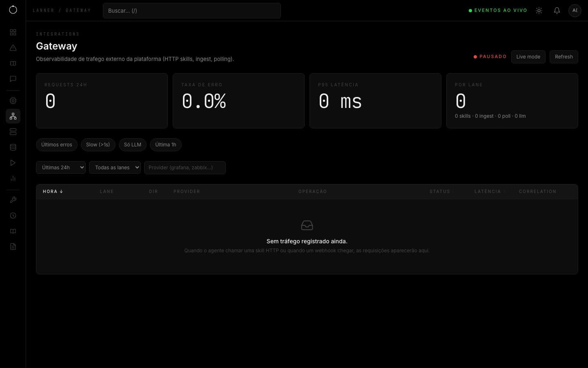Click the GATEWAY breadcrumb

(78, 10)
